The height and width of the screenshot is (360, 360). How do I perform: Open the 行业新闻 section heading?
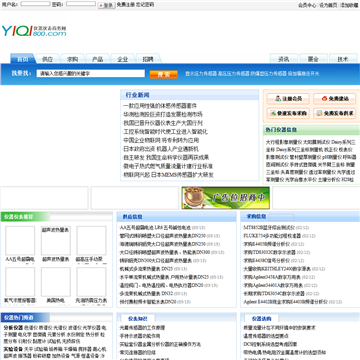[137, 95]
